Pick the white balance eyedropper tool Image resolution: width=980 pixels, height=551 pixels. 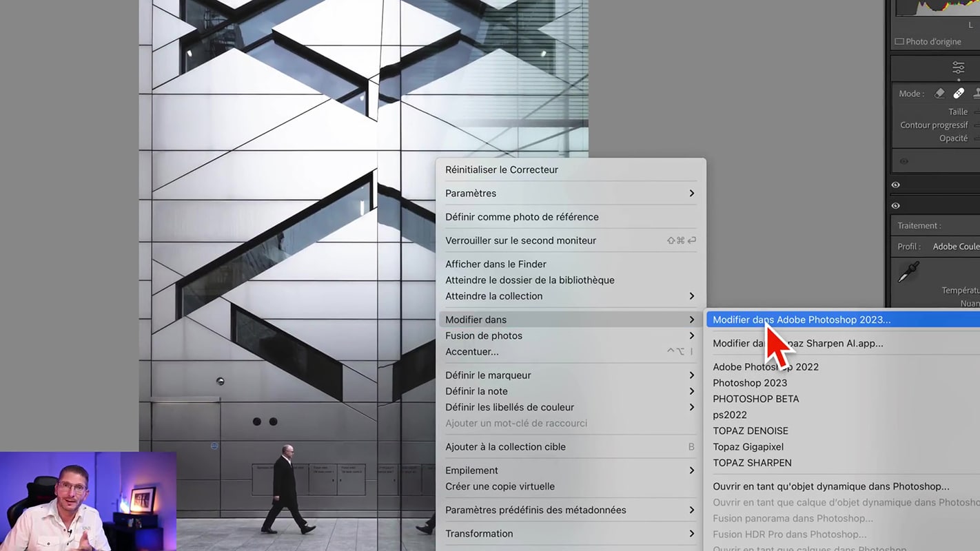click(908, 272)
